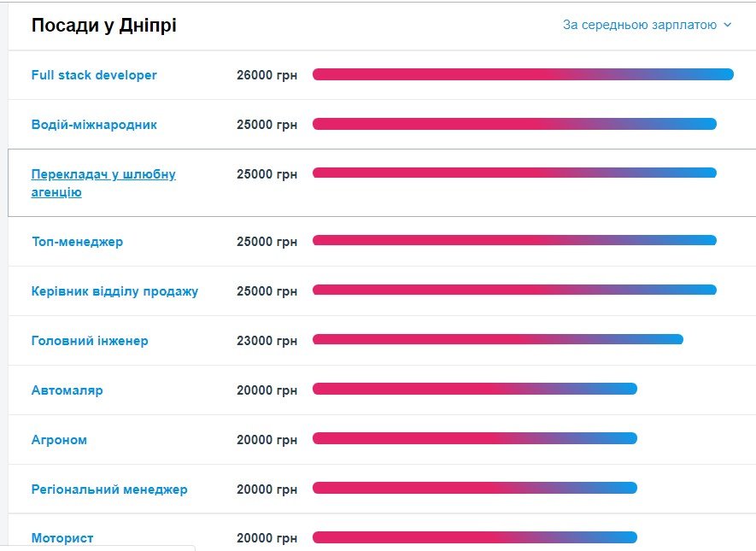The image size is (756, 551).
Task: Click the 26000 грн salary value
Action: click(x=267, y=75)
